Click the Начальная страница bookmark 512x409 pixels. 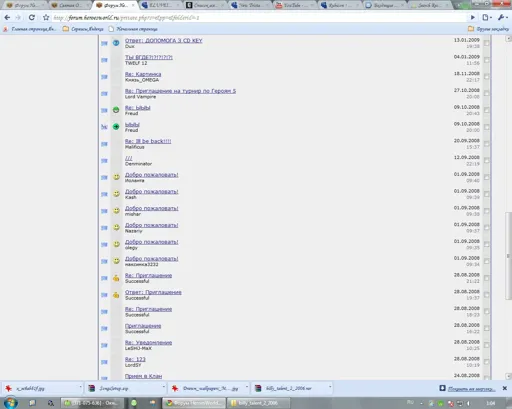pos(133,29)
